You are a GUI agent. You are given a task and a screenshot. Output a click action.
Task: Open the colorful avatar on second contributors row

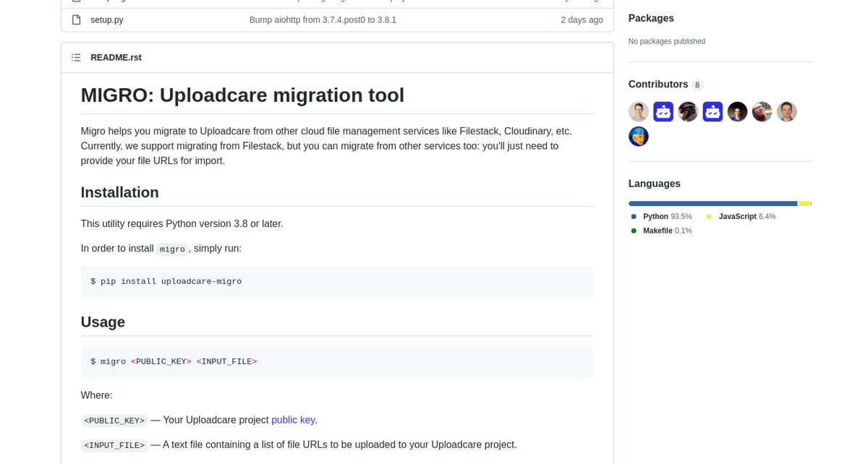(639, 136)
